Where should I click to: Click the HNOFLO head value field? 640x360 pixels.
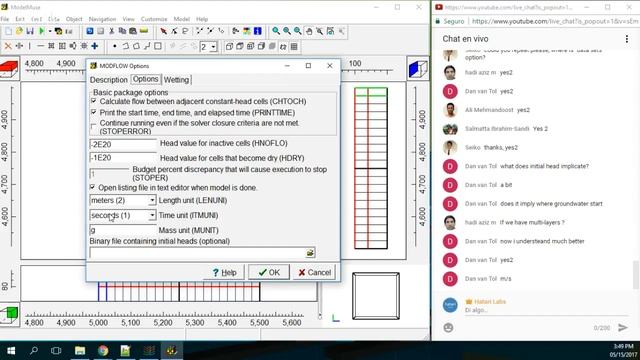123,144
